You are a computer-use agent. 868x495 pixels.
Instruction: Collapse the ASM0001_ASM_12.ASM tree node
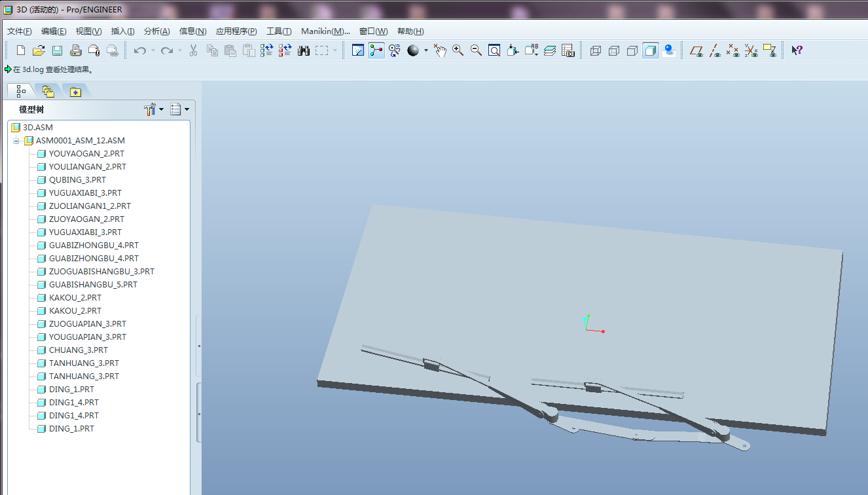16,141
